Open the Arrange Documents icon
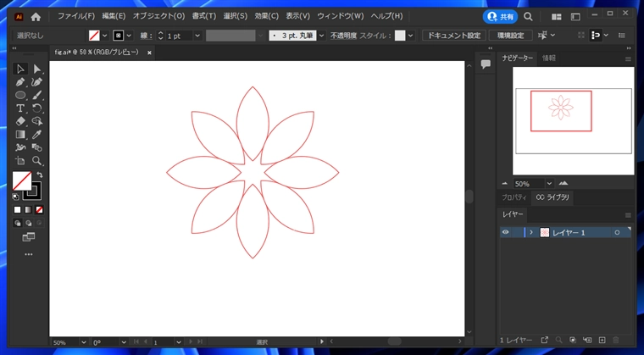Image resolution: width=644 pixels, height=355 pixels. 557,17
